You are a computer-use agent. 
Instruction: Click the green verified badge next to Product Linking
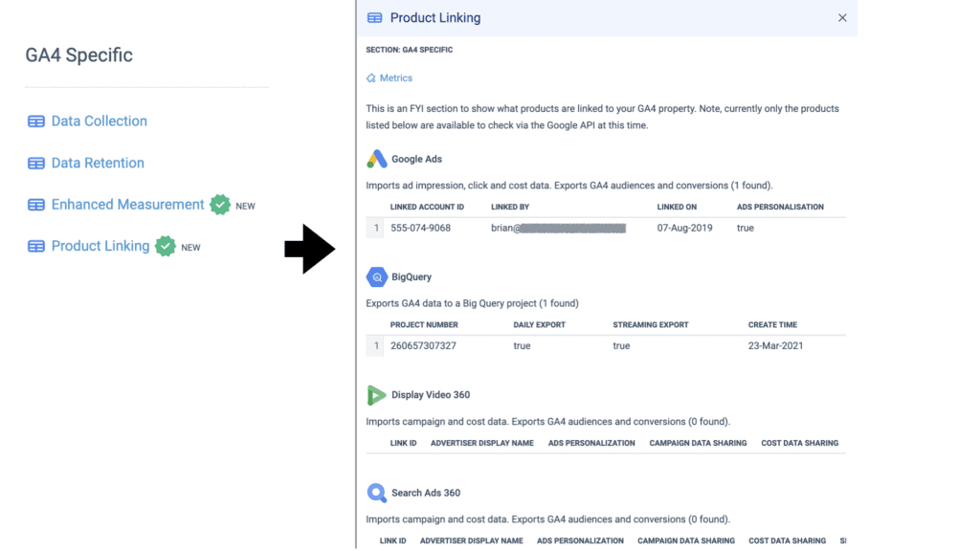(x=166, y=246)
